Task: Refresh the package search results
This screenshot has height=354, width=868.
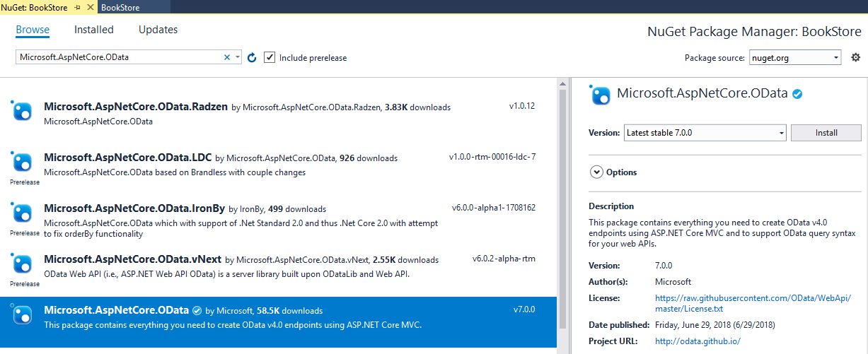Action: pyautogui.click(x=252, y=57)
